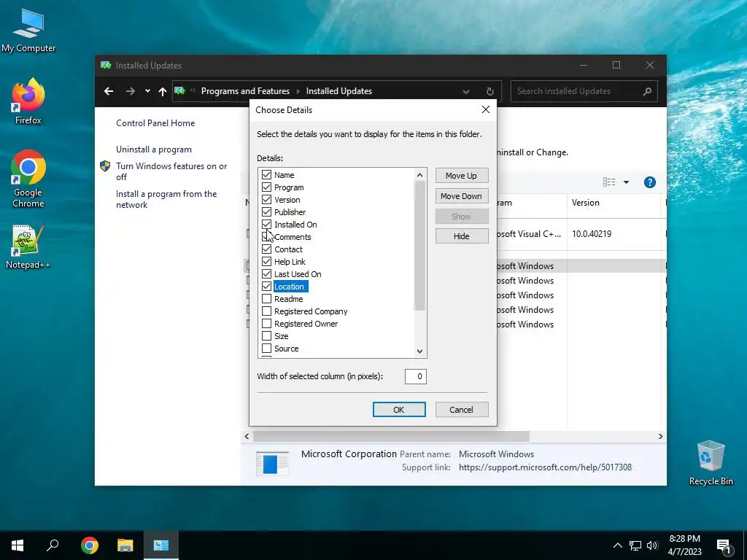Select Control Panel taskbar button
The height and width of the screenshot is (560, 747).
(161, 545)
